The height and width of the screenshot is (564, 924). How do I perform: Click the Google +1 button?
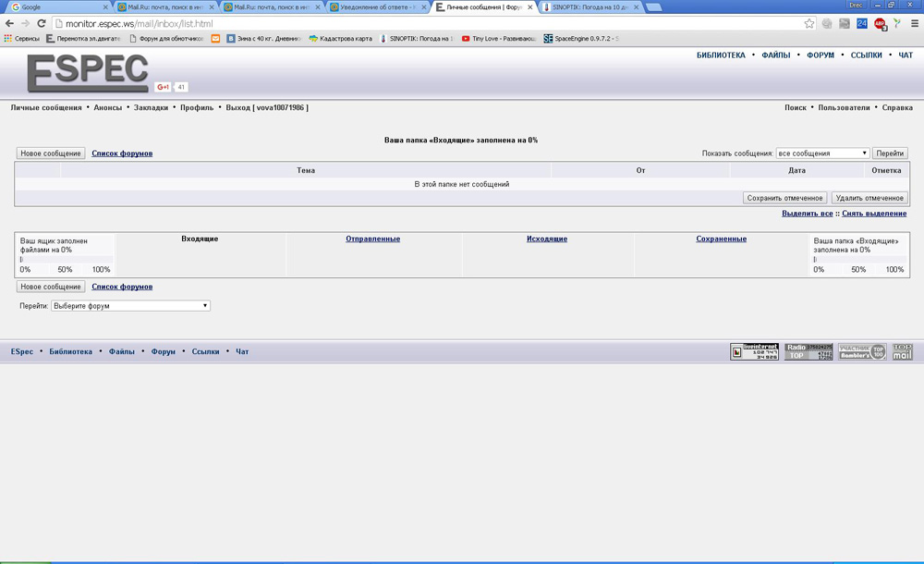pyautogui.click(x=163, y=87)
